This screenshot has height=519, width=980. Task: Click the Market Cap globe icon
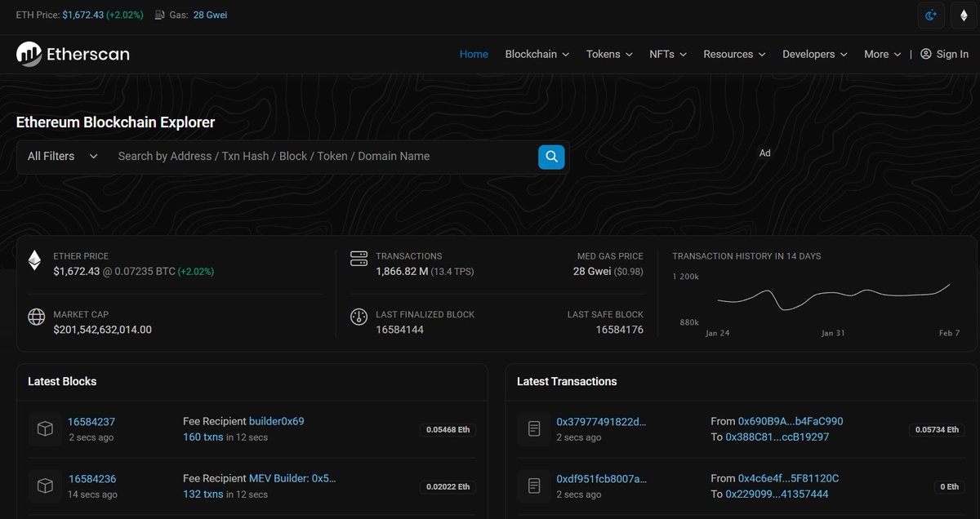pos(36,317)
